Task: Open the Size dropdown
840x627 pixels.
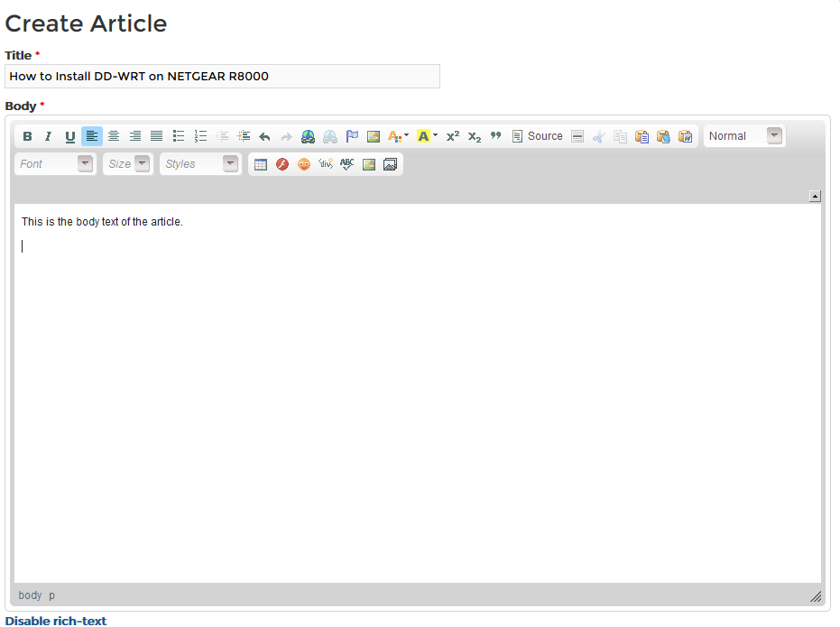Action: 128,164
